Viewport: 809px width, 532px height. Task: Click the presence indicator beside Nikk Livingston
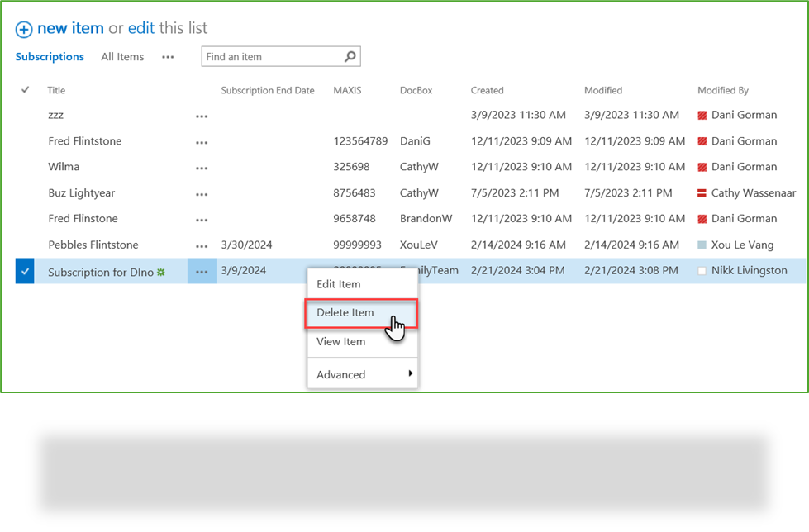coord(701,270)
